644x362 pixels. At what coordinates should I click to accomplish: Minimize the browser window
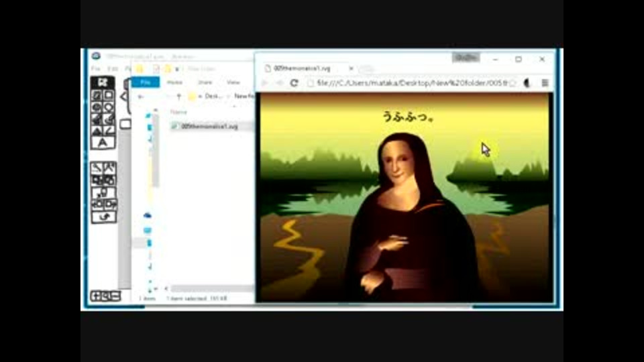pyautogui.click(x=495, y=59)
